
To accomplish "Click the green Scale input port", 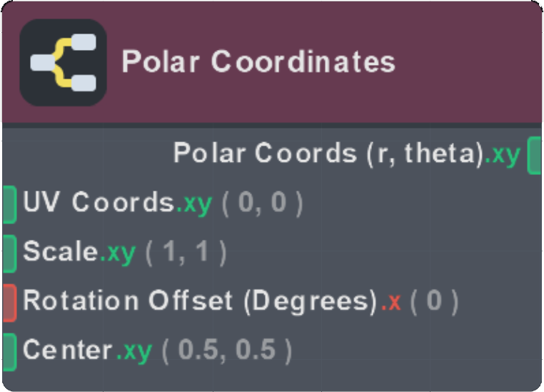I will 9,253.
